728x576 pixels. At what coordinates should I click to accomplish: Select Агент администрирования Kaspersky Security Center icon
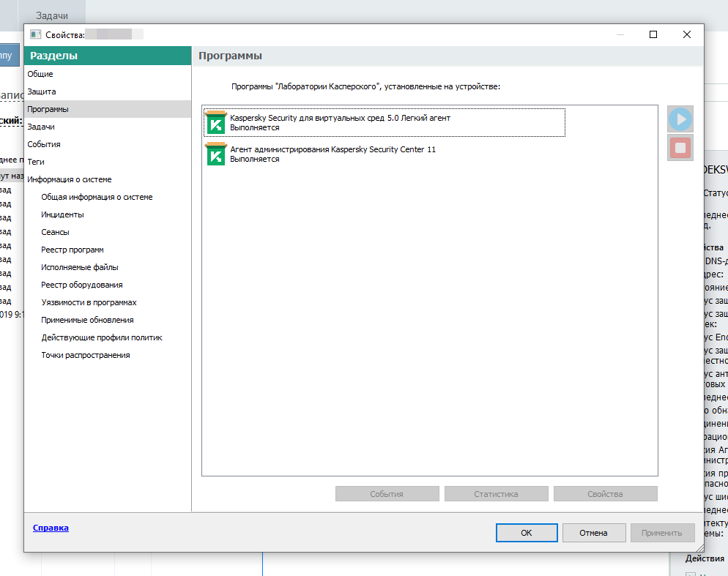point(216,154)
